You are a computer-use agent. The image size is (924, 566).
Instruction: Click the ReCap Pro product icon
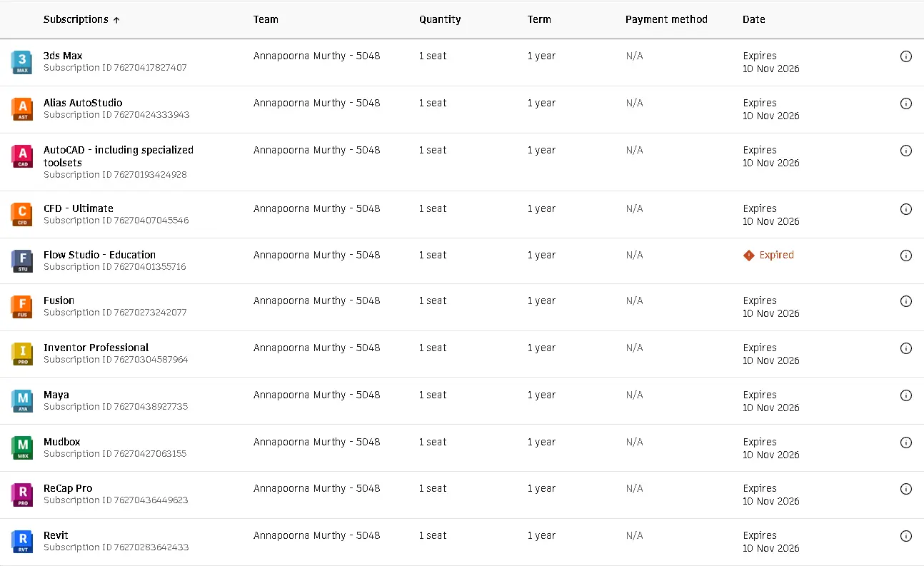[x=22, y=495]
